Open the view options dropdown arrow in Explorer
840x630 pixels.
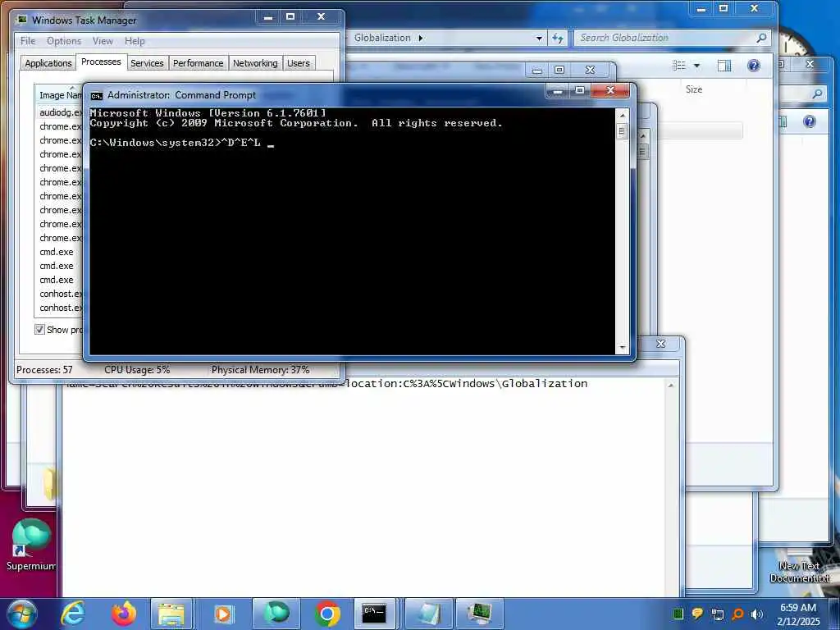pos(697,66)
